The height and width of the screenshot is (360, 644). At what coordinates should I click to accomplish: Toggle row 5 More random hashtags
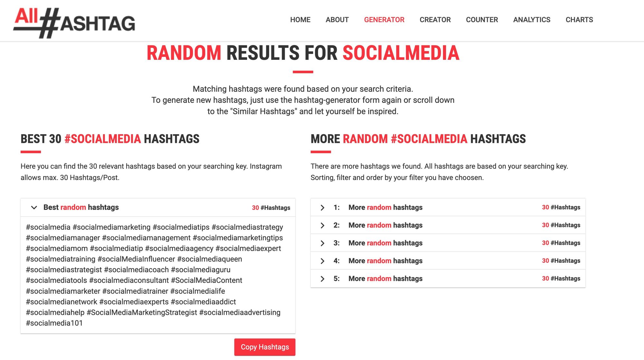[x=323, y=278]
